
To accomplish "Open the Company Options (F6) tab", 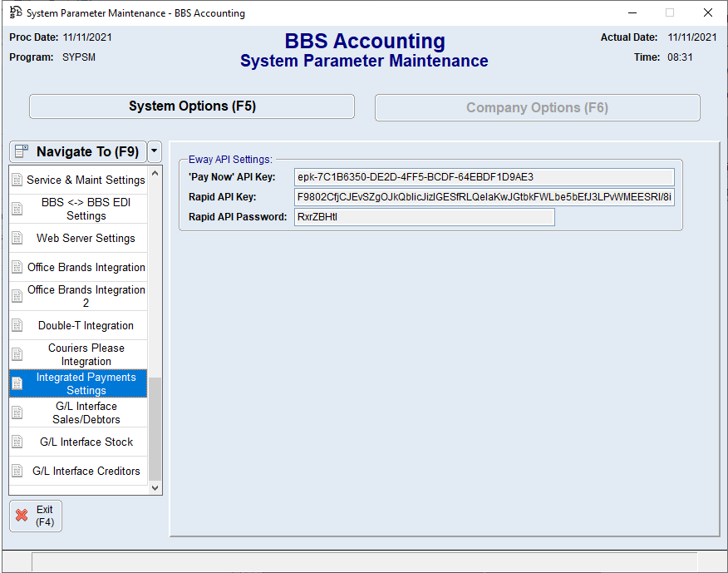I will point(537,107).
